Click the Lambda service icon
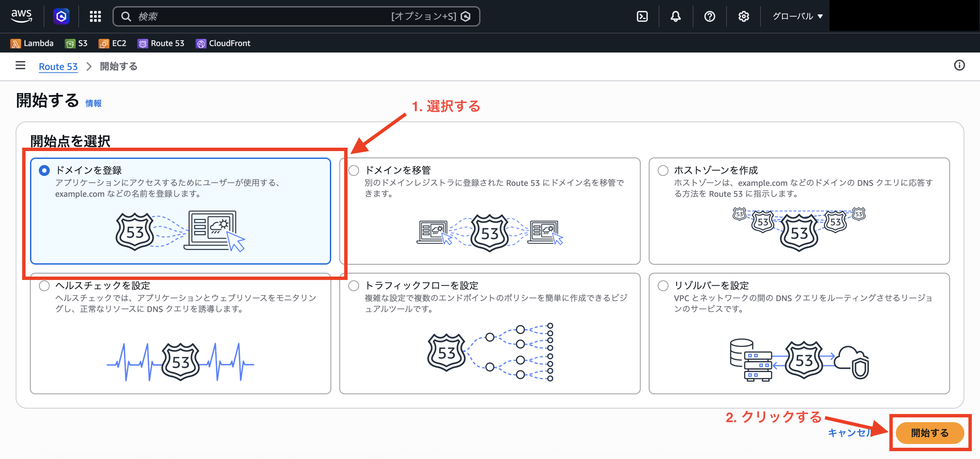The height and width of the screenshot is (459, 980). coord(15,44)
